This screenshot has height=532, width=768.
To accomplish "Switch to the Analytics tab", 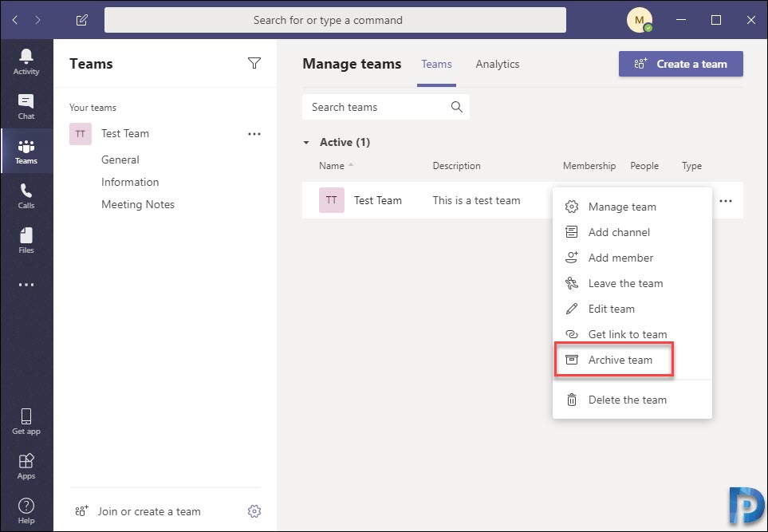I will [x=497, y=64].
